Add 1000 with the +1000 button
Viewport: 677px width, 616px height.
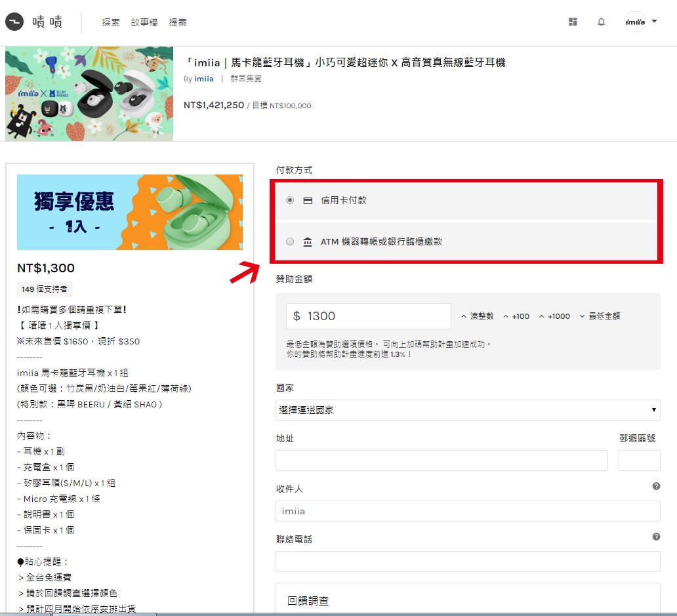coord(554,316)
